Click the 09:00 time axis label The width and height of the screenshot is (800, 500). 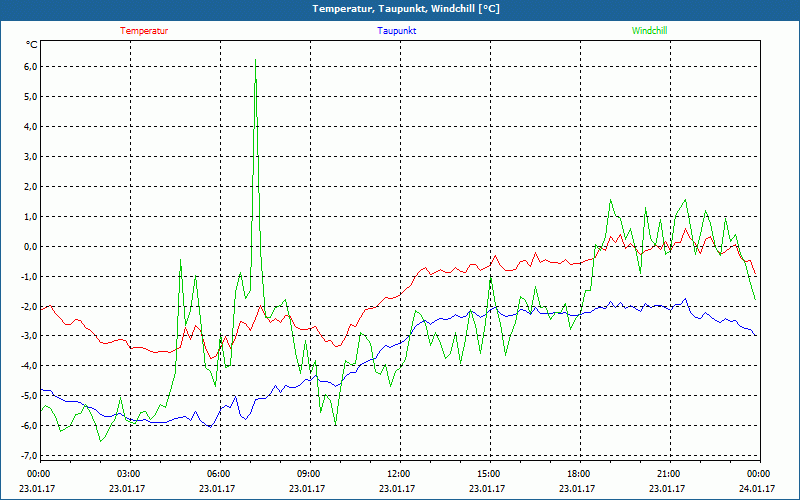[x=309, y=474]
